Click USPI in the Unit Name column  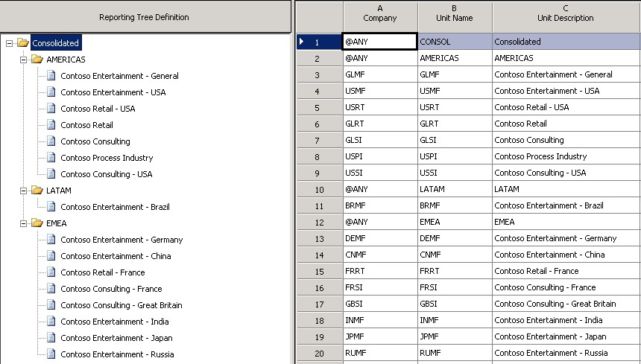[x=455, y=156]
